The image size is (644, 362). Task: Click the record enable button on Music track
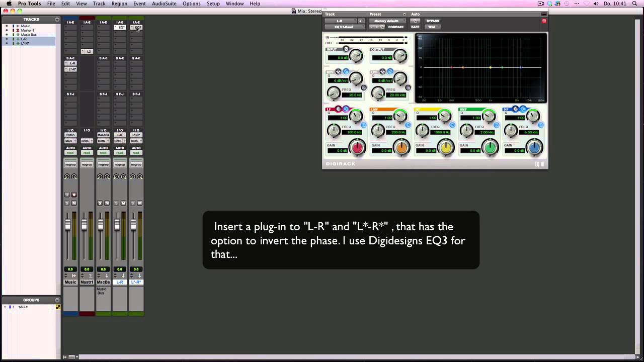(x=74, y=195)
